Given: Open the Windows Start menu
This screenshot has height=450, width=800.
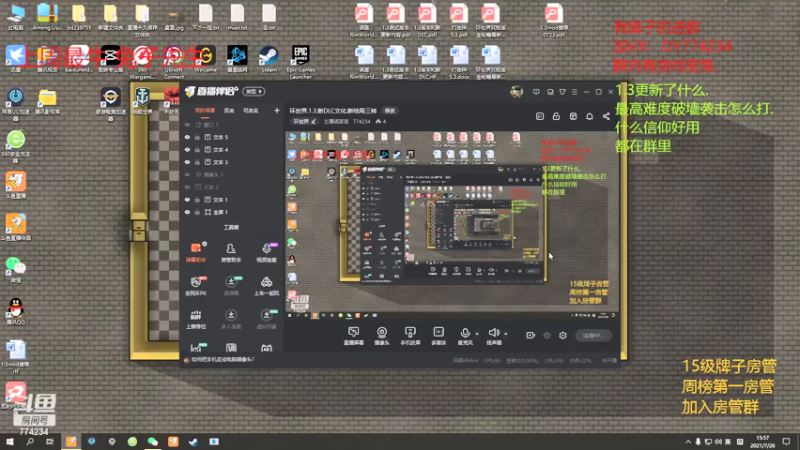Looking at the screenshot, I should [x=10, y=441].
